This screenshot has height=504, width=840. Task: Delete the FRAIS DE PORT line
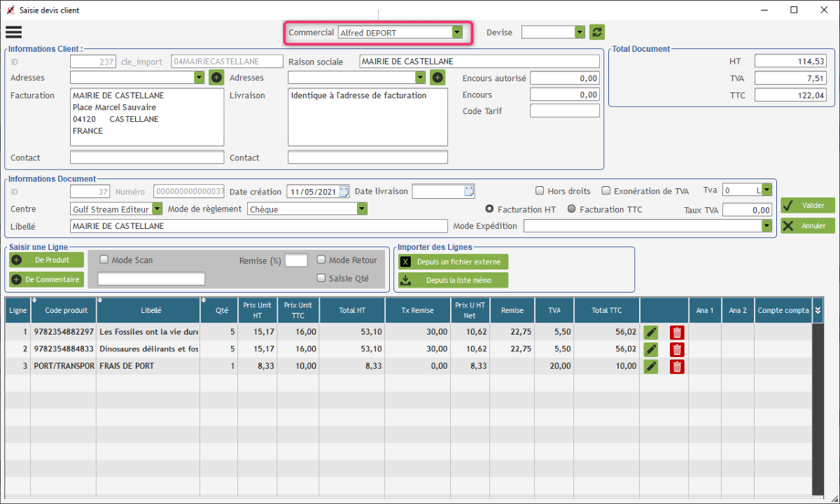click(x=677, y=366)
